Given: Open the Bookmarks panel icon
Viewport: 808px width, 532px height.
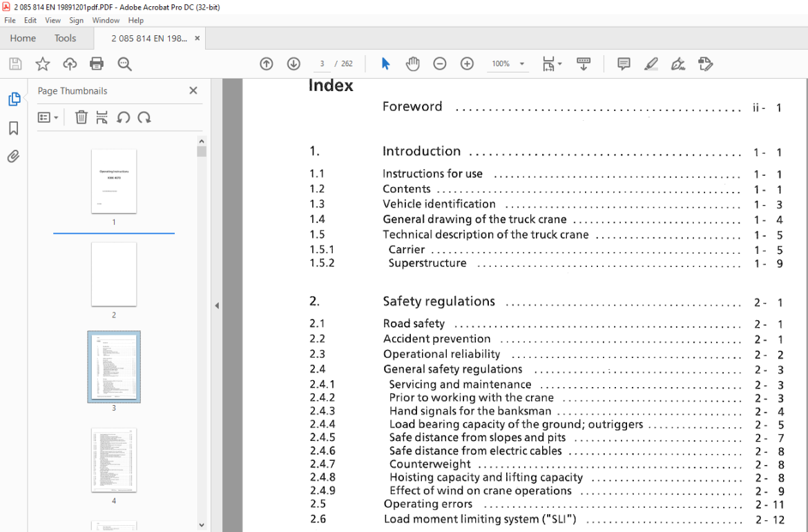Looking at the screenshot, I should point(13,128).
